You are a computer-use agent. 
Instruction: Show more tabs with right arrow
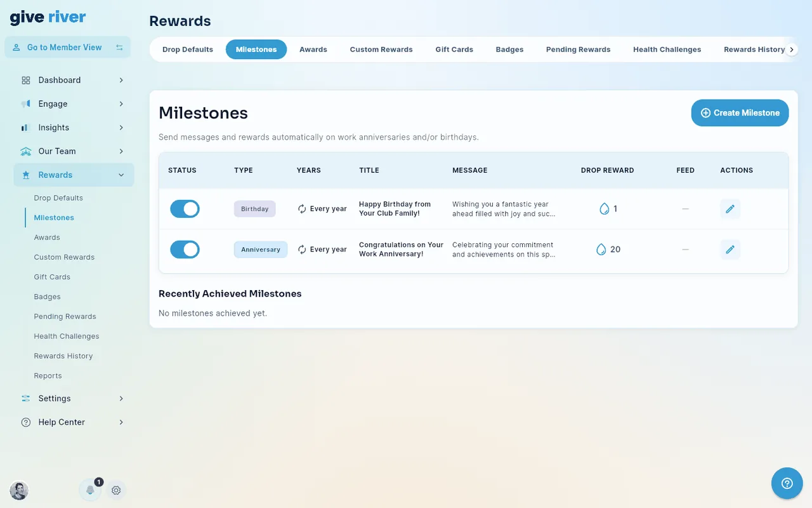pos(792,50)
